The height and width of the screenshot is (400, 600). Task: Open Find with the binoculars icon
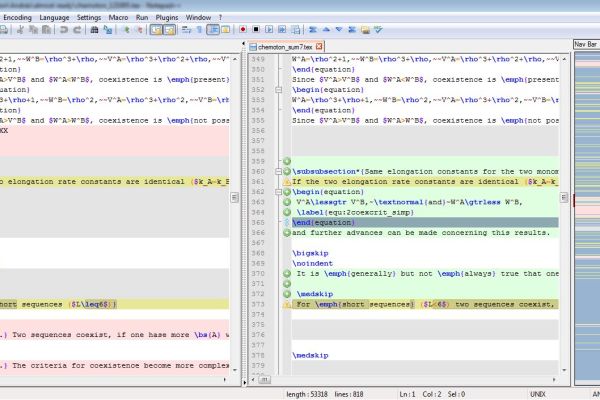pos(92,30)
